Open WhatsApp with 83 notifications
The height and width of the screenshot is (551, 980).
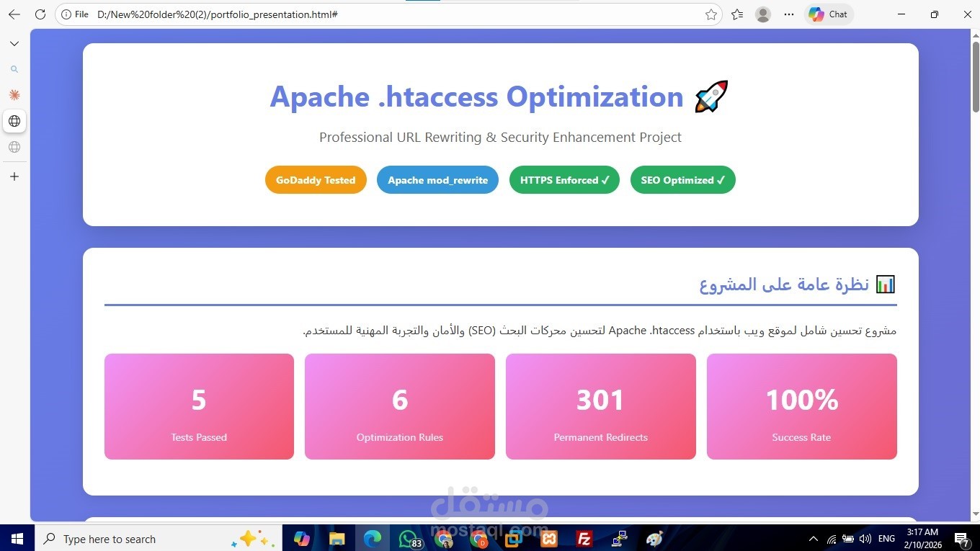(409, 538)
